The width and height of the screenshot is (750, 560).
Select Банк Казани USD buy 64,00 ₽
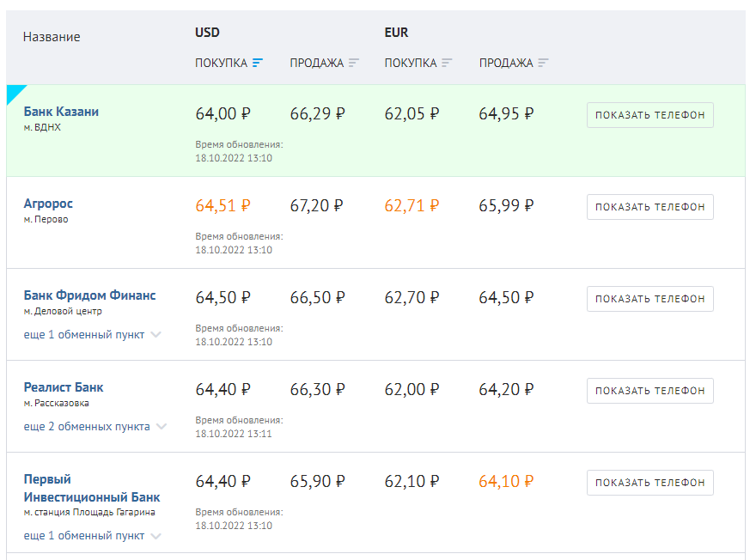coord(223,114)
